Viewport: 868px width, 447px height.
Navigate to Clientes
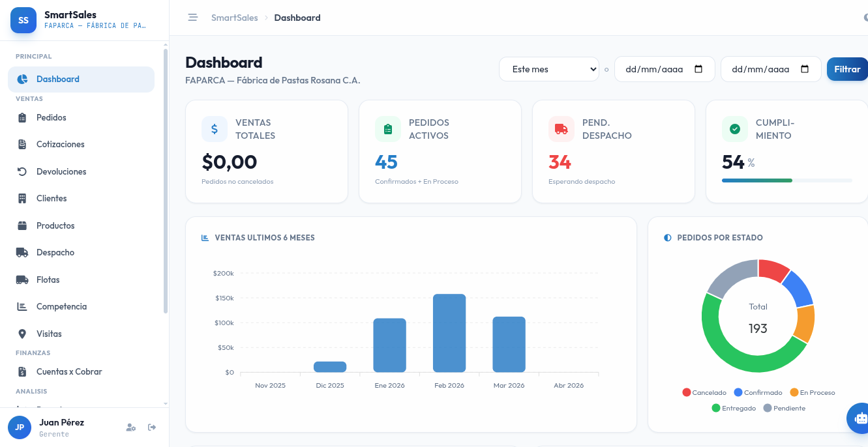click(x=81, y=198)
